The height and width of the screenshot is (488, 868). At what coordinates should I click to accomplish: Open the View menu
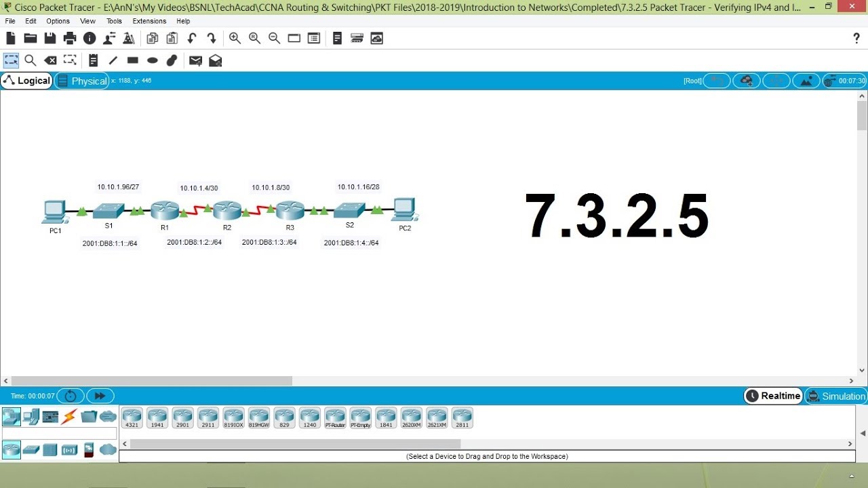(x=88, y=21)
